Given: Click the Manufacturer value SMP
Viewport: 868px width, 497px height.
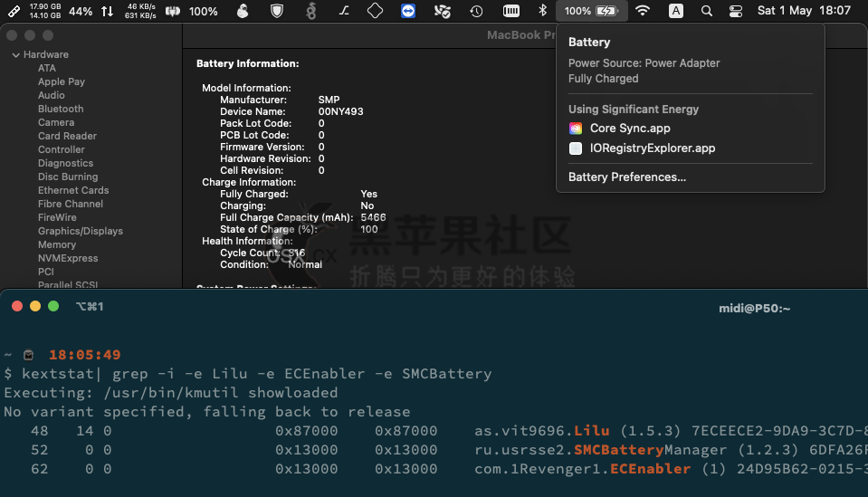Looking at the screenshot, I should pos(329,100).
